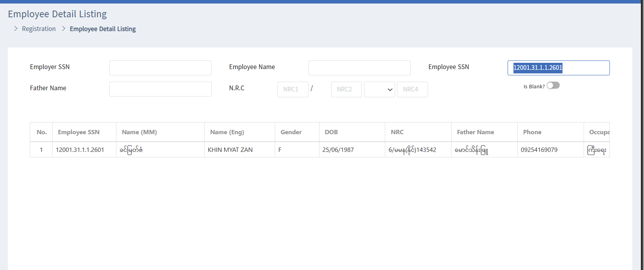Image resolution: width=644 pixels, height=270 pixels.
Task: Toggle the Is Blank? switch
Action: coord(553,86)
